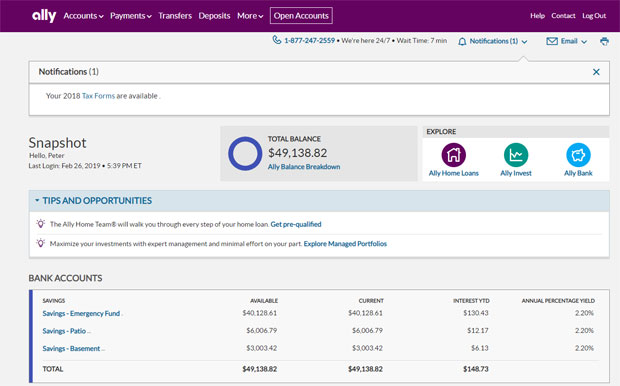Click the $49,138.82 total balance amount

[x=298, y=153]
